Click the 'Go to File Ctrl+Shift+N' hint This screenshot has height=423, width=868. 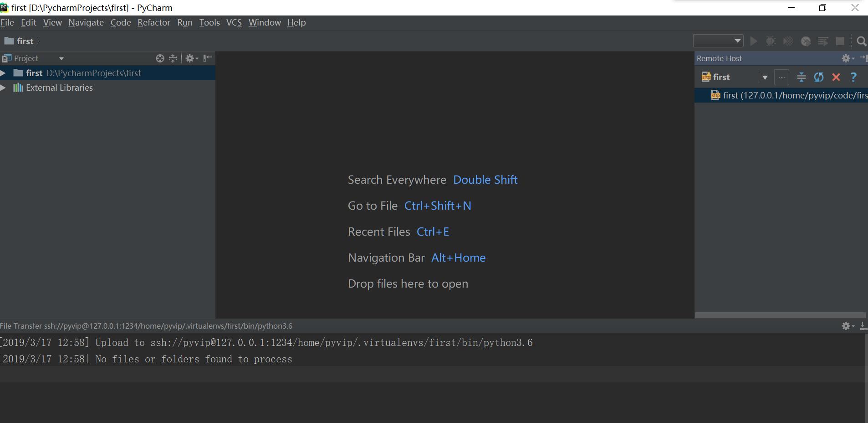409,206
